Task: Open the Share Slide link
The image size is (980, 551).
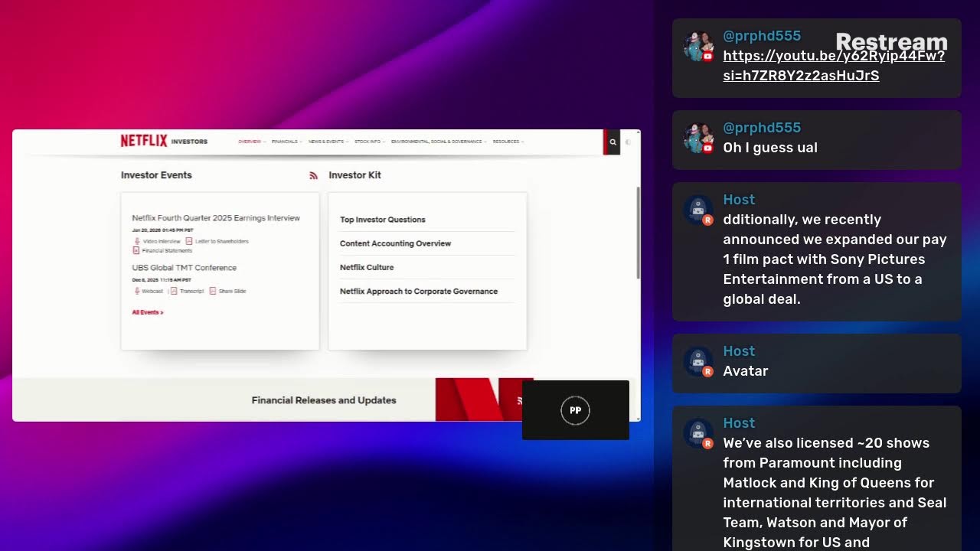Action: (233, 291)
